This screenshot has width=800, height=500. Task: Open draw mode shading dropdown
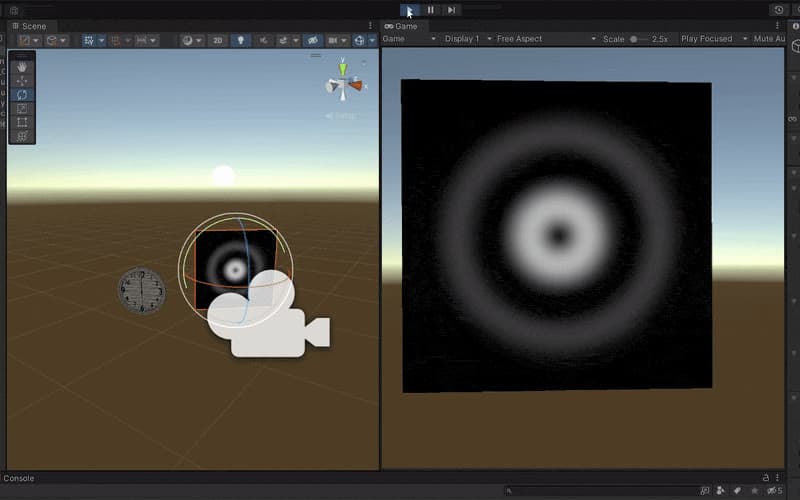pyautogui.click(x=192, y=40)
